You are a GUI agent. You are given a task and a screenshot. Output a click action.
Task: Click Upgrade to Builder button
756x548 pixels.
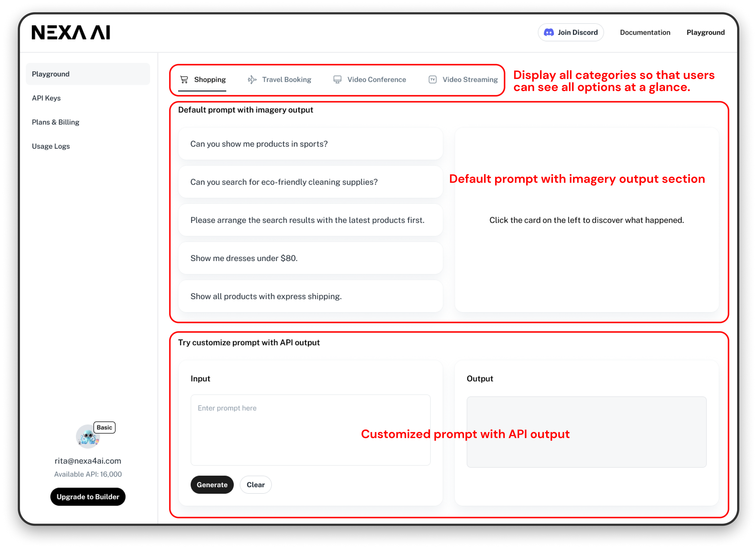click(x=88, y=497)
